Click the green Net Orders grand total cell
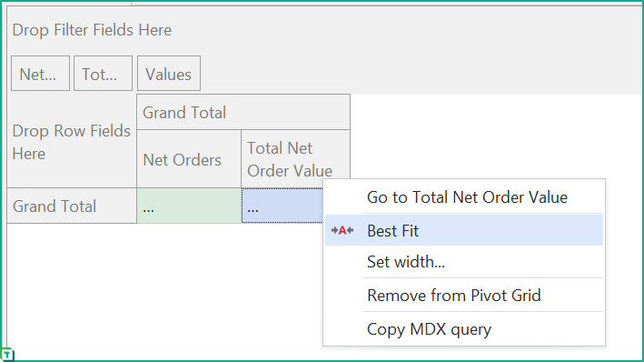The height and width of the screenshot is (362, 644). click(189, 206)
